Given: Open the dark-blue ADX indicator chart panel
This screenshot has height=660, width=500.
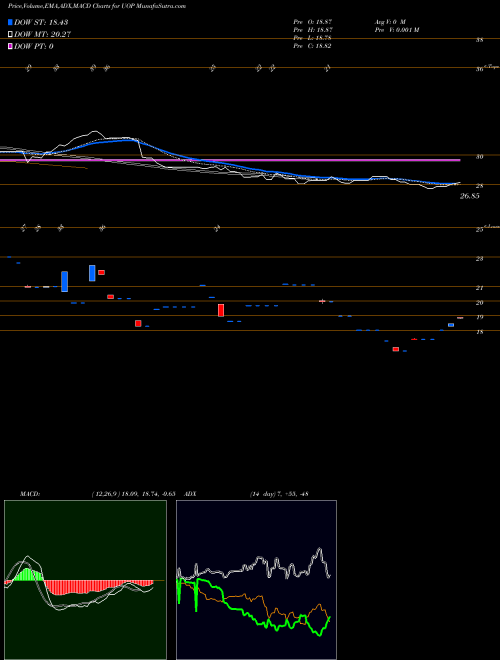Looking at the screenshot, I should pyautogui.click(x=256, y=580).
